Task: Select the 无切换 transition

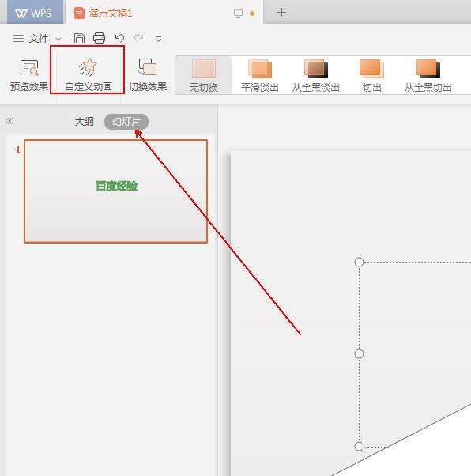Action: pos(204,76)
